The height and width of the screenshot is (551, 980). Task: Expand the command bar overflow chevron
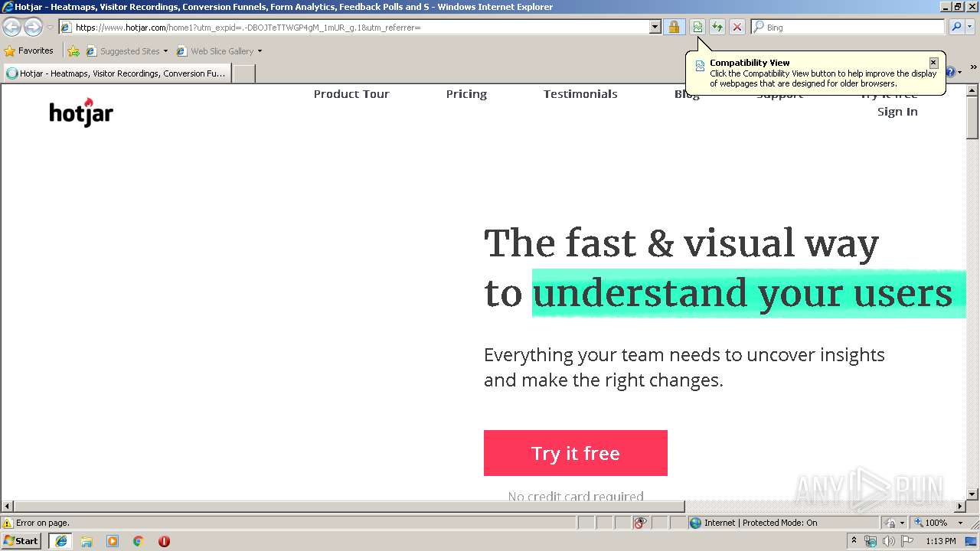tap(973, 68)
